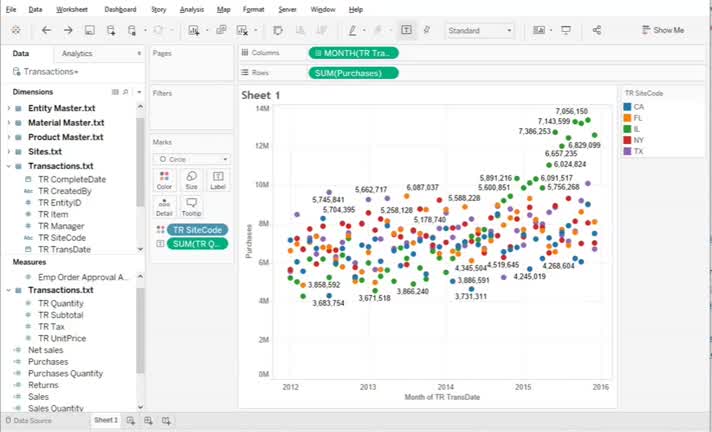Screen dimensions: 712x432
Task: Click the Tableau start page logo icon
Action: (16, 30)
